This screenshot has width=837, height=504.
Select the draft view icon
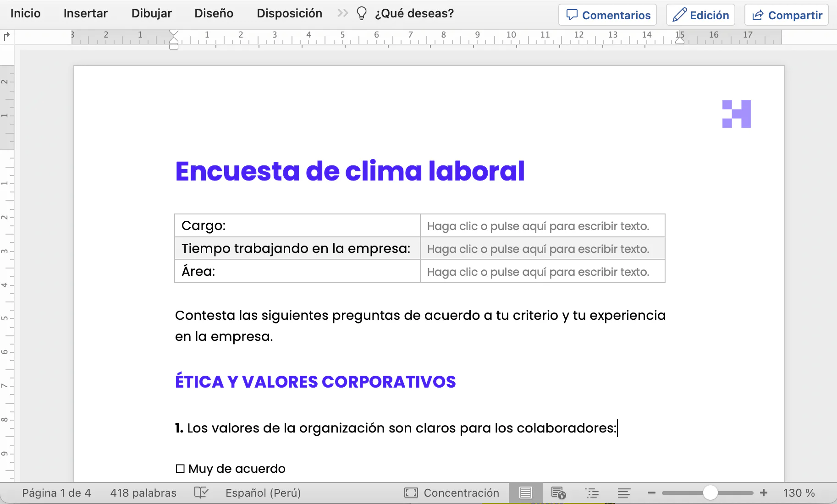624,493
